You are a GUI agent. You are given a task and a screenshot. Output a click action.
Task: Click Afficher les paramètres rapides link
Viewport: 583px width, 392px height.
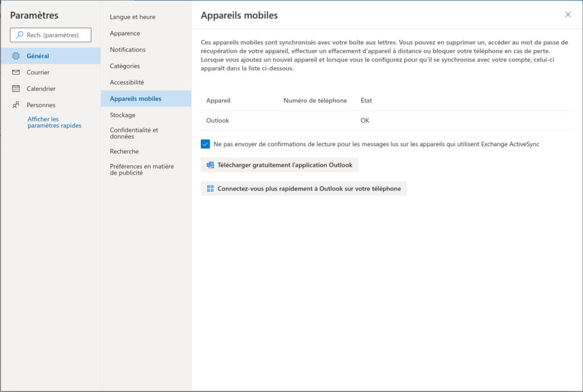[54, 122]
